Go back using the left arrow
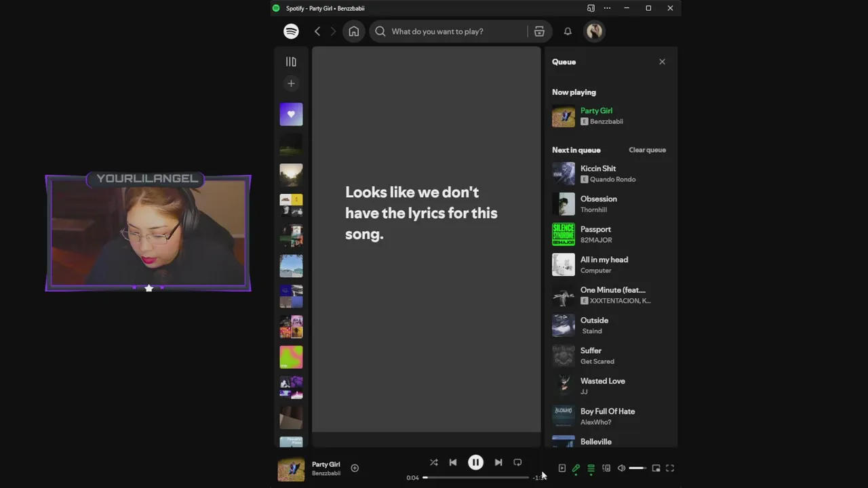Image resolution: width=868 pixels, height=488 pixels. point(317,31)
